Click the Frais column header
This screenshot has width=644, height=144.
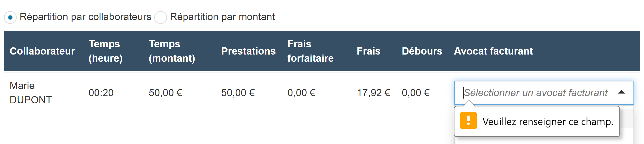[368, 51]
